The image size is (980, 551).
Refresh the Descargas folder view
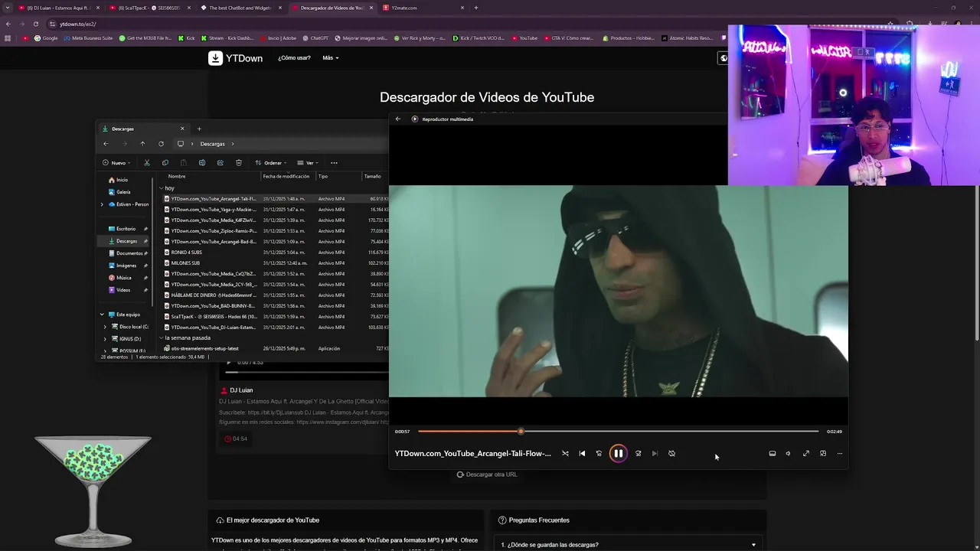(x=161, y=143)
